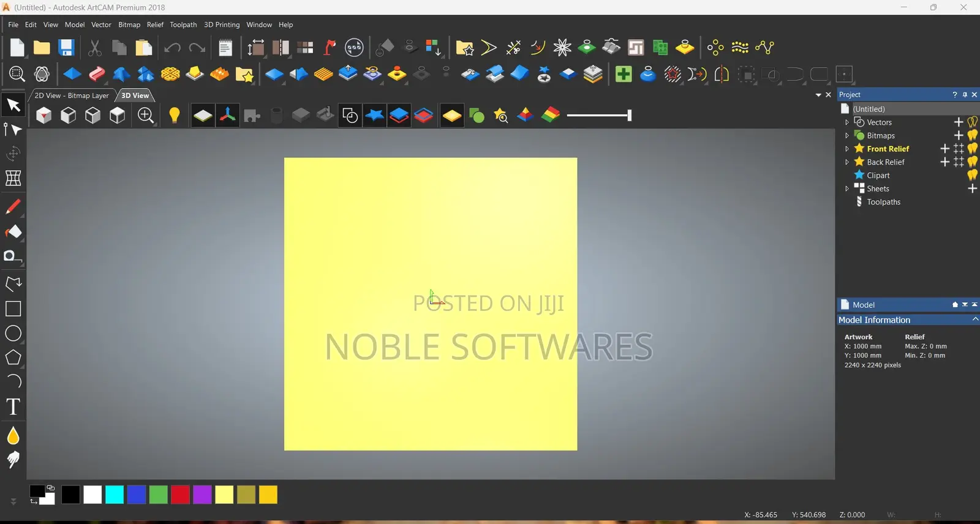Expand the Bitmaps tree node
The height and width of the screenshot is (524, 980).
(847, 135)
